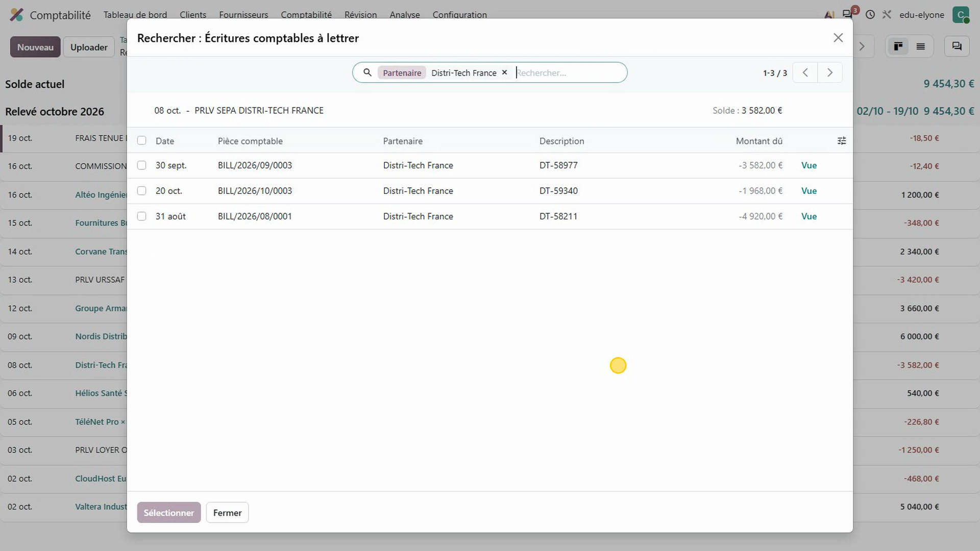This screenshot has height=551, width=980.
Task: Open the Révision menu
Action: tap(360, 15)
